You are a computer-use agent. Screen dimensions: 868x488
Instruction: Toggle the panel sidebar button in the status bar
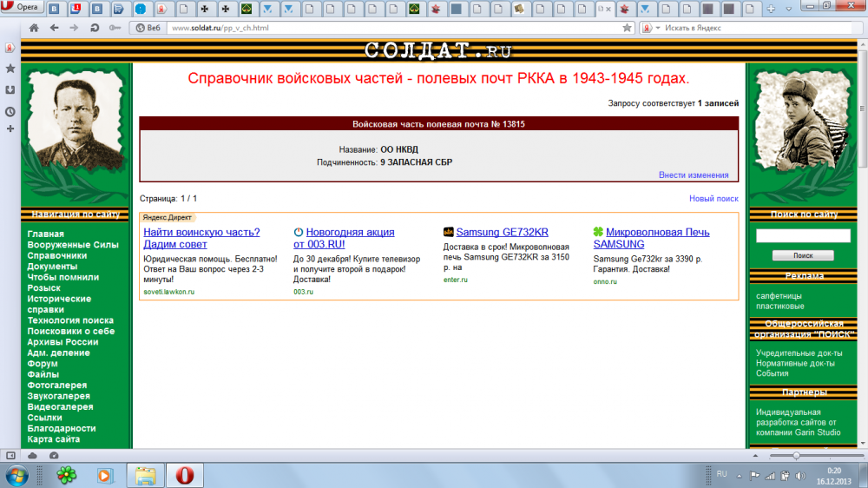click(x=11, y=455)
